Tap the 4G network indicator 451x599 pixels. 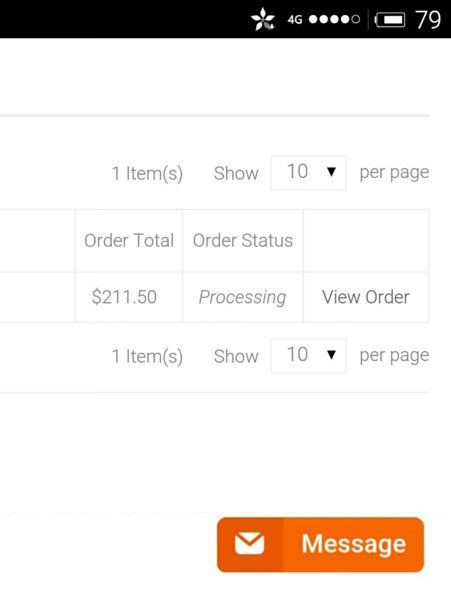tap(295, 19)
